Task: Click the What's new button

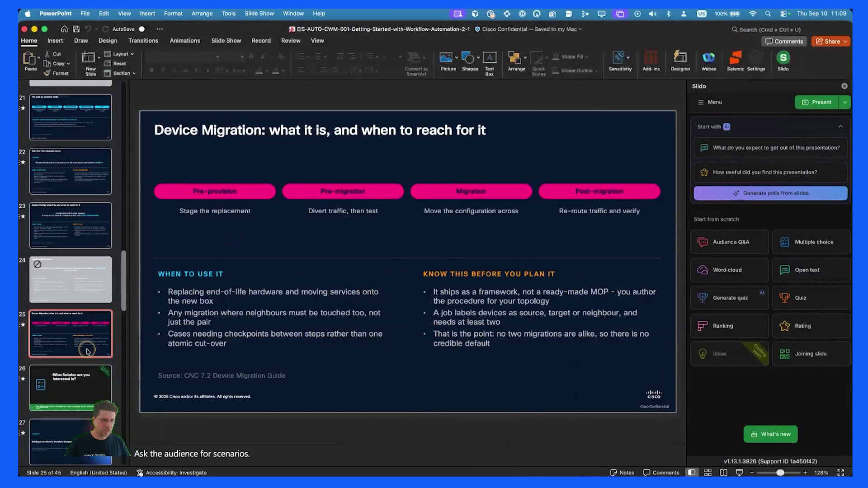Action: click(x=770, y=434)
